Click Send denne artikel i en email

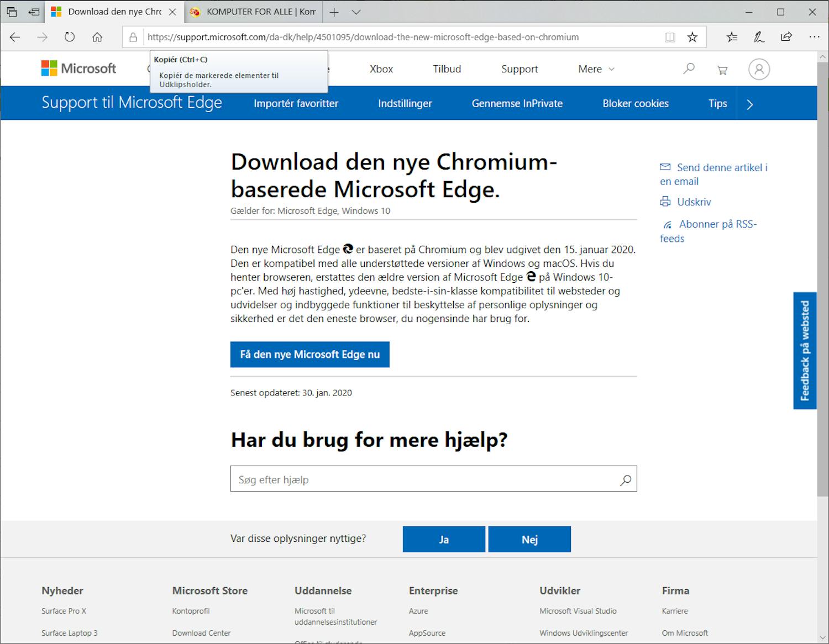point(713,174)
